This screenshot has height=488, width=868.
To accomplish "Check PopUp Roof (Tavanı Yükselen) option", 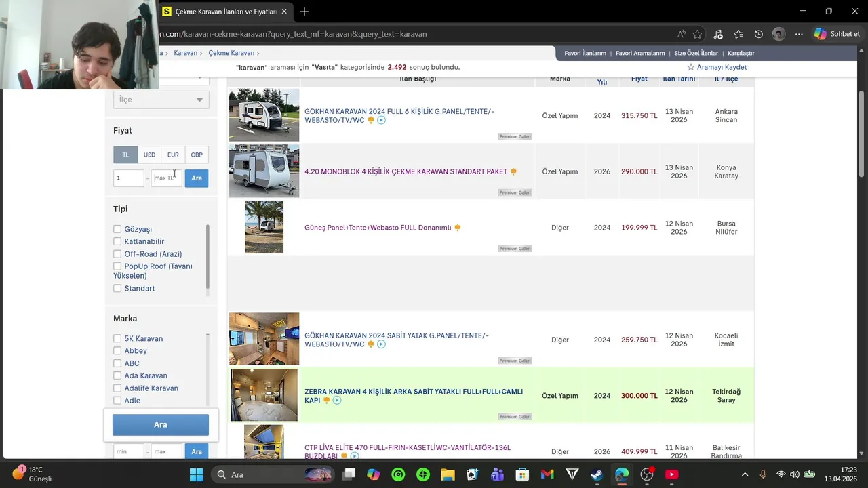I will (x=117, y=266).
